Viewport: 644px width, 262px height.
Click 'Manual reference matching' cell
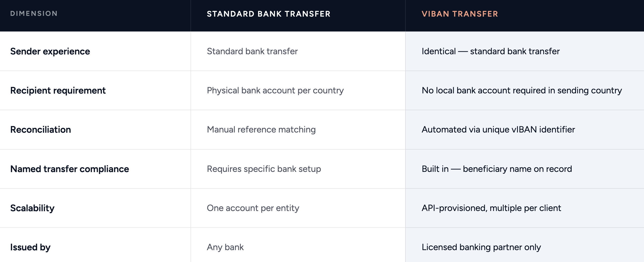pos(261,130)
